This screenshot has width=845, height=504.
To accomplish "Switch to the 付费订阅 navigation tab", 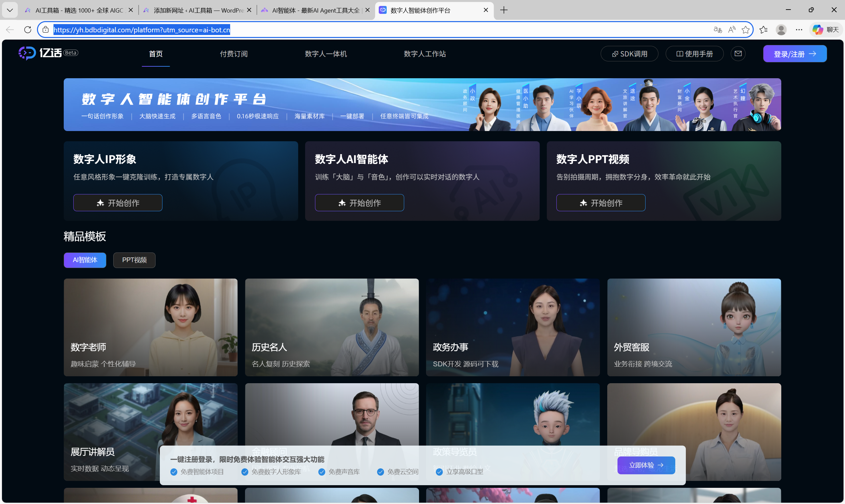I will (x=234, y=54).
